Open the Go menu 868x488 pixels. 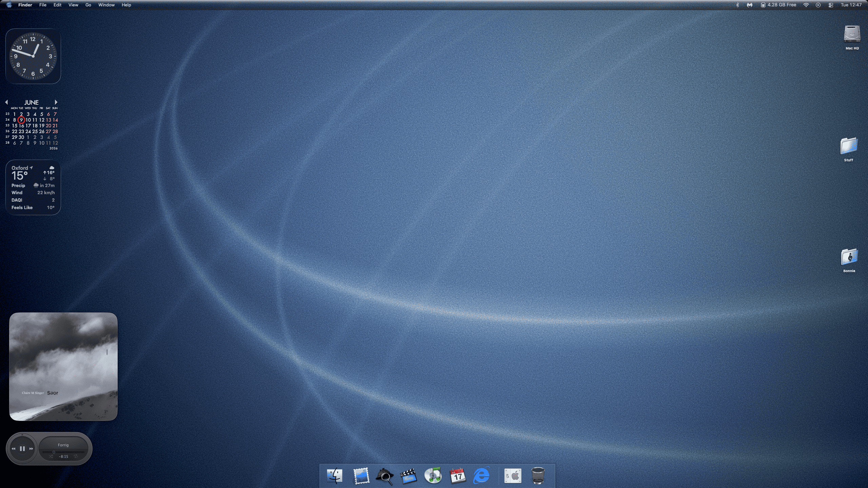point(88,5)
